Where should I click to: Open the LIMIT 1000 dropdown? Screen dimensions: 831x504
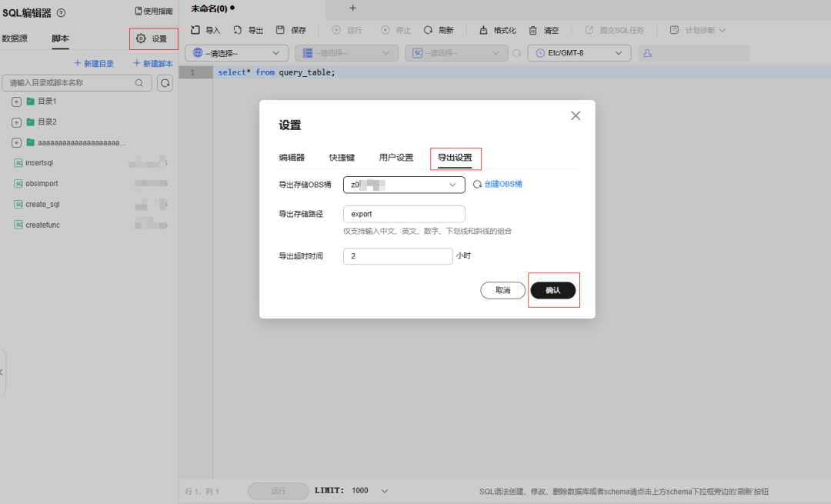pyautogui.click(x=369, y=491)
